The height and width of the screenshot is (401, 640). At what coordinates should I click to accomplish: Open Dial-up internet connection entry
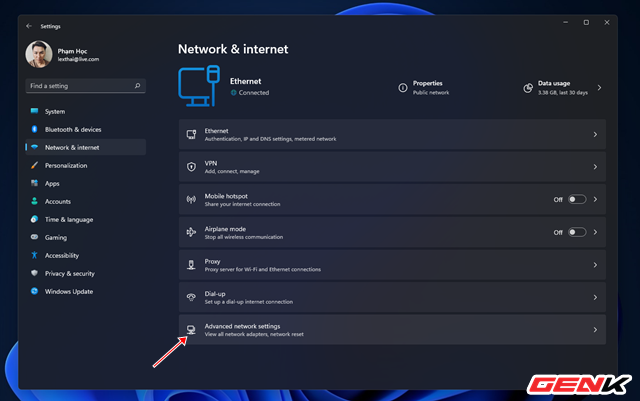click(x=392, y=297)
